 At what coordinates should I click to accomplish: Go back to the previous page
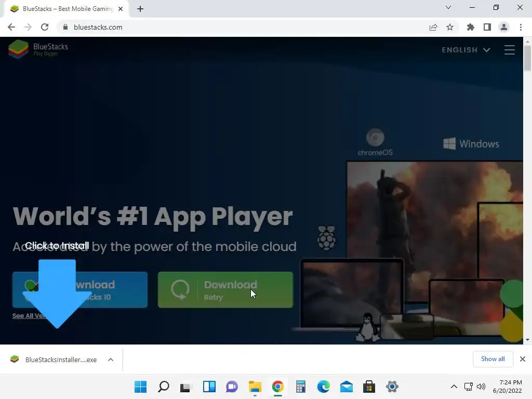(11, 27)
